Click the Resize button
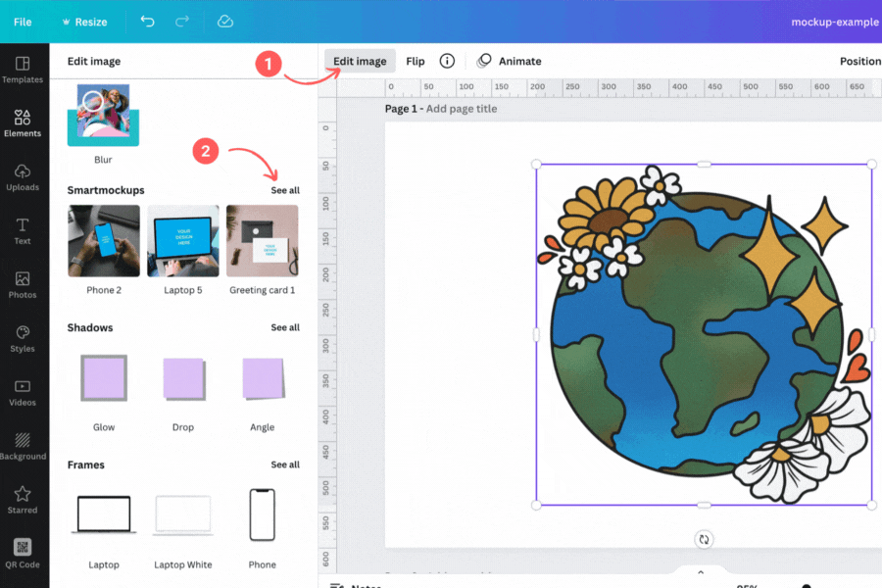The image size is (882, 588). (x=84, y=22)
